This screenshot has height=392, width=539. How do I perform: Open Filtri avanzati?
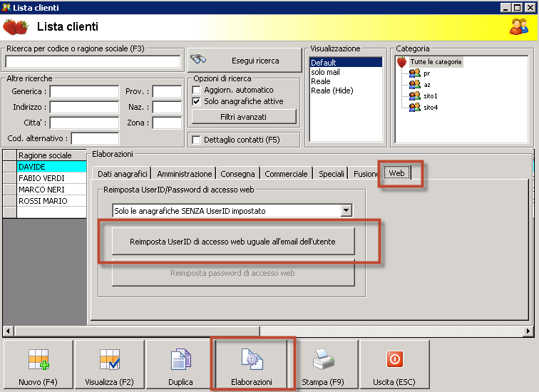(x=244, y=117)
